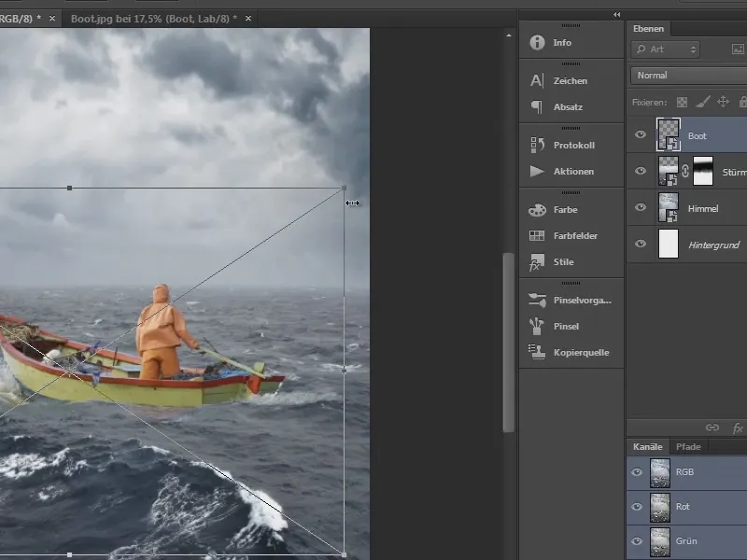The width and height of the screenshot is (747, 560).
Task: Switch to the Boot.jpg document tab
Action: click(x=154, y=19)
